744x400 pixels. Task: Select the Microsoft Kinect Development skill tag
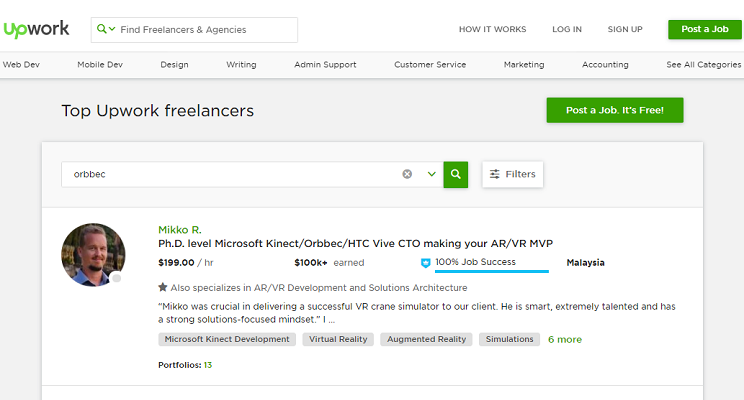tap(227, 339)
